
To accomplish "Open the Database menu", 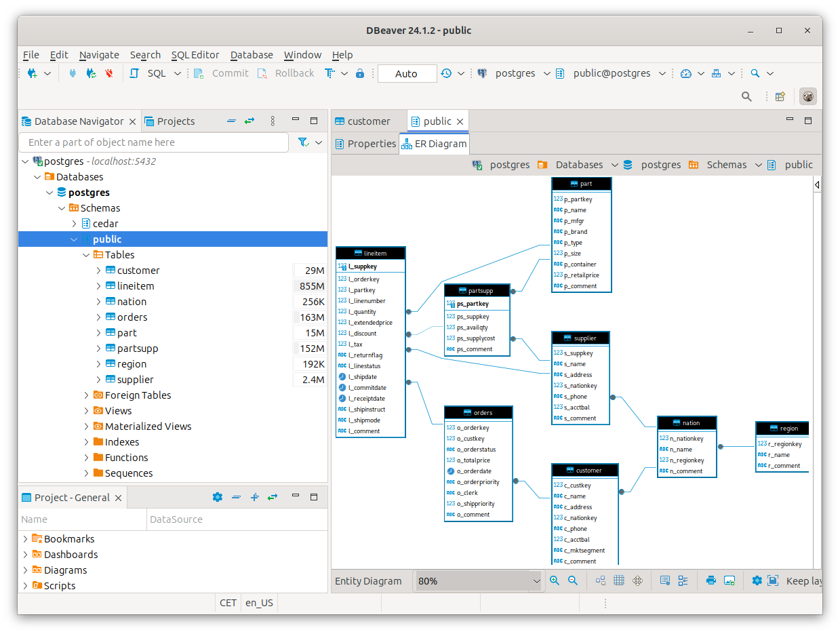I will (x=251, y=54).
